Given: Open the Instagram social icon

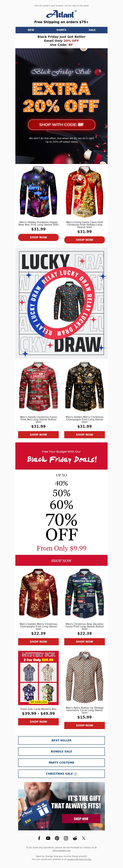Looking at the screenshot, I should (66, 838).
